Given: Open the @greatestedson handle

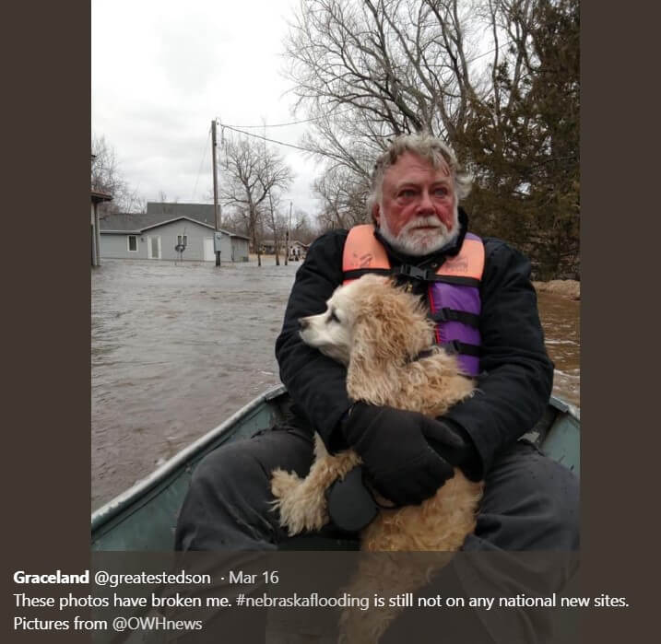Looking at the screenshot, I should click(152, 578).
